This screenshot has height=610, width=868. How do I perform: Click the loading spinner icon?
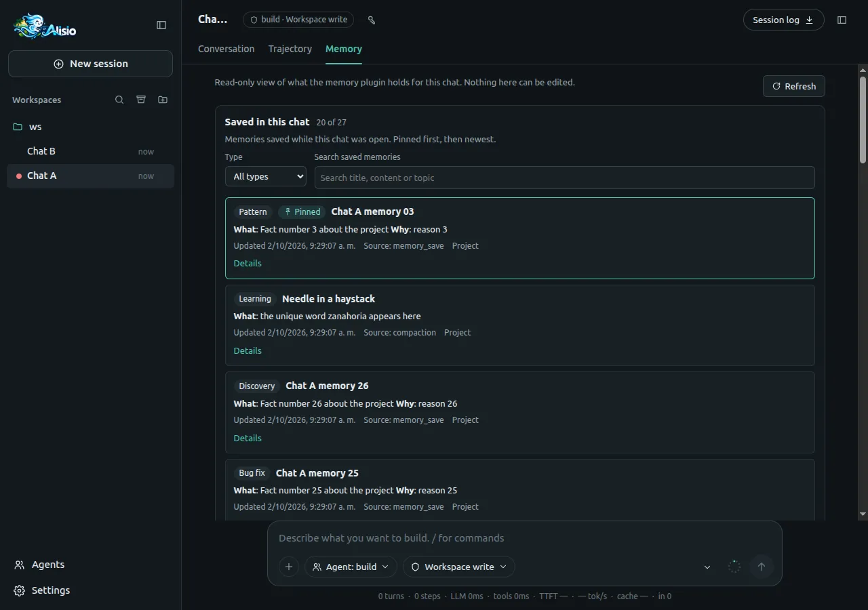pyautogui.click(x=734, y=567)
